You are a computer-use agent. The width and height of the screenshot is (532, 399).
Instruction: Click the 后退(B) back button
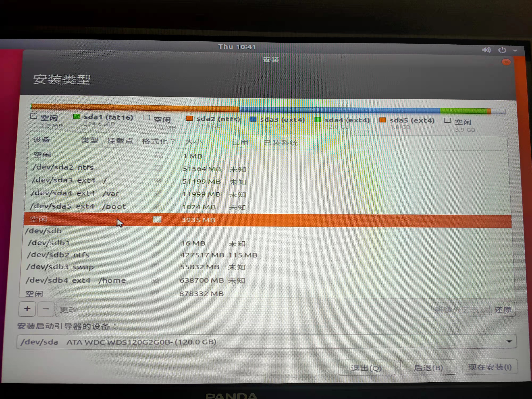pos(428,367)
